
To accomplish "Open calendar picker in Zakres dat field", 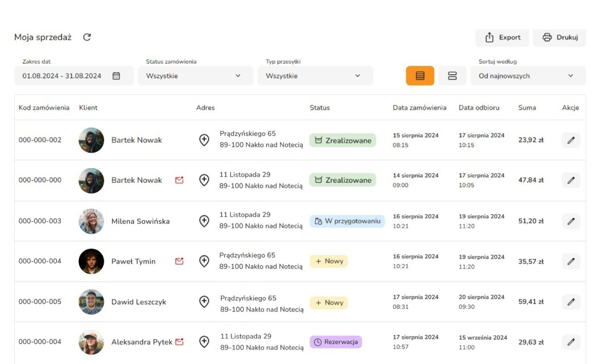I will click(x=116, y=76).
